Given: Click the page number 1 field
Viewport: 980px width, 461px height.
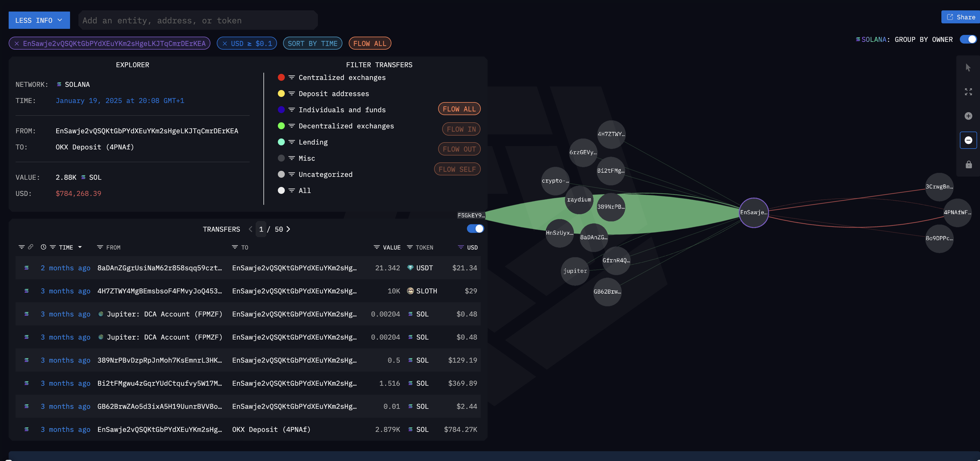Looking at the screenshot, I should coord(261,229).
